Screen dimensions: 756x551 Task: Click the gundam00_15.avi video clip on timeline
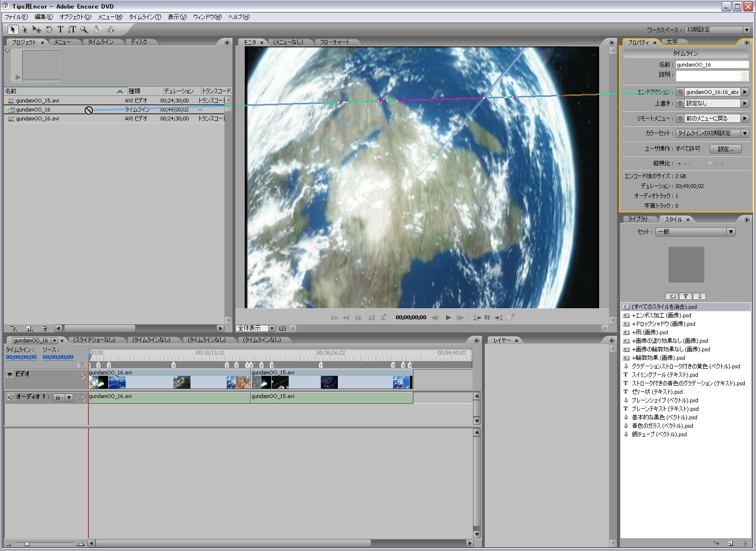click(332, 379)
